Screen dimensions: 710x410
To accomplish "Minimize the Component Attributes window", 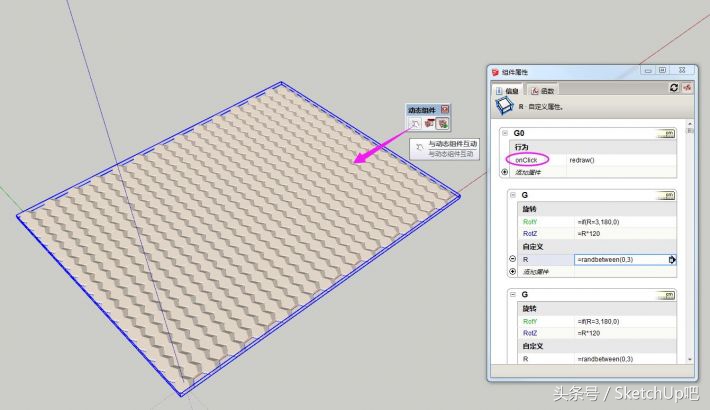I will 648,70.
